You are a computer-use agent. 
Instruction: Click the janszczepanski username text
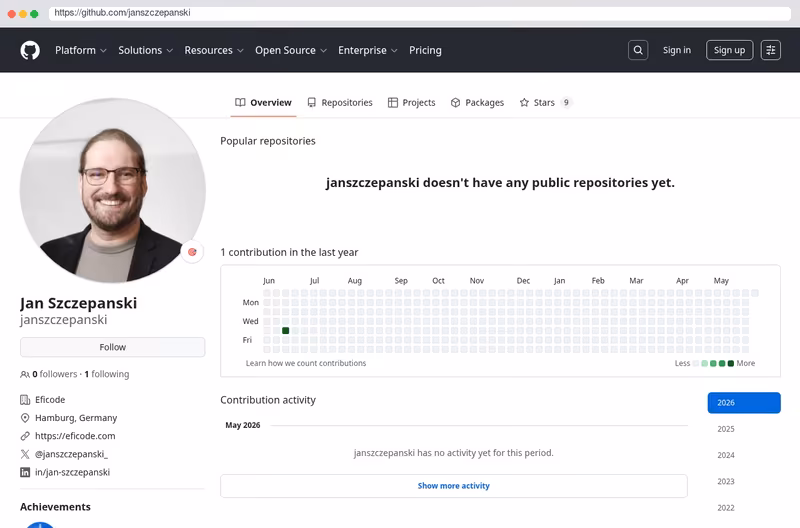(64, 320)
